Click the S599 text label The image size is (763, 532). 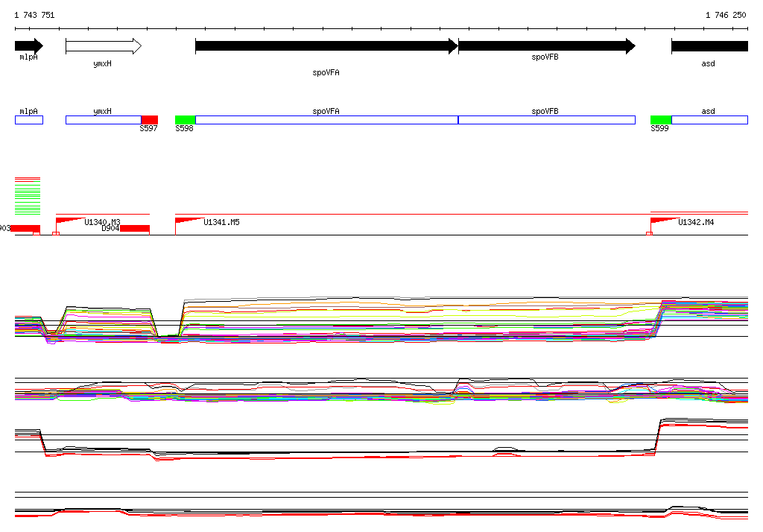coord(659,128)
